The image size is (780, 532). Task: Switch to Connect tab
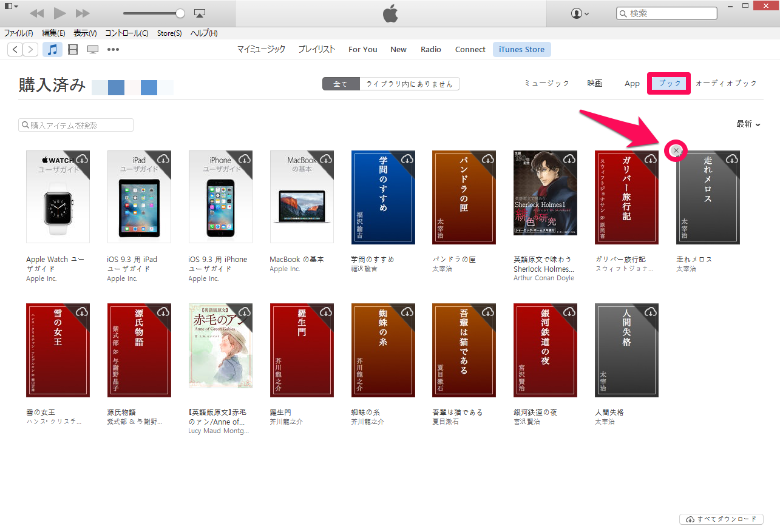click(470, 50)
